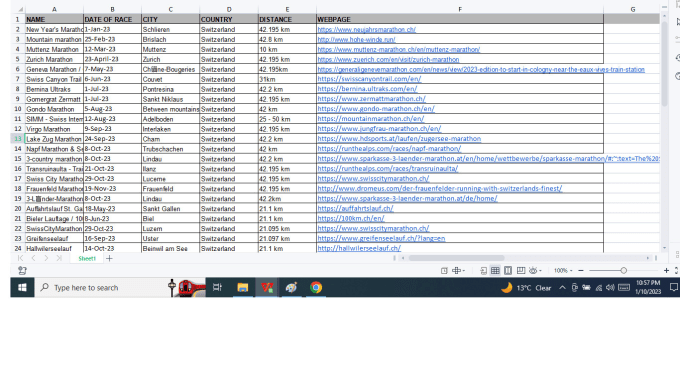Open the Windows Start menu
The height and width of the screenshot is (382, 680).
coord(22,287)
